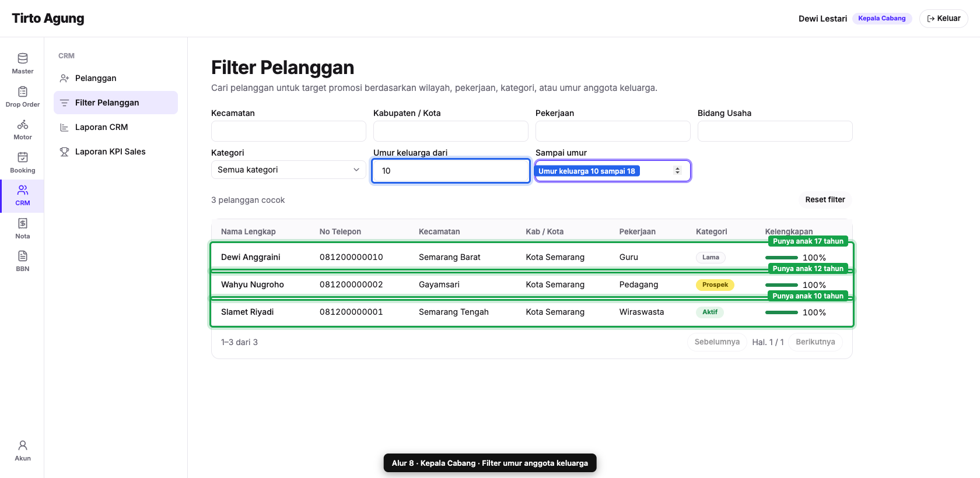This screenshot has width=980, height=478.
Task: Select the Filter Pelanggan menu item
Action: [116, 103]
